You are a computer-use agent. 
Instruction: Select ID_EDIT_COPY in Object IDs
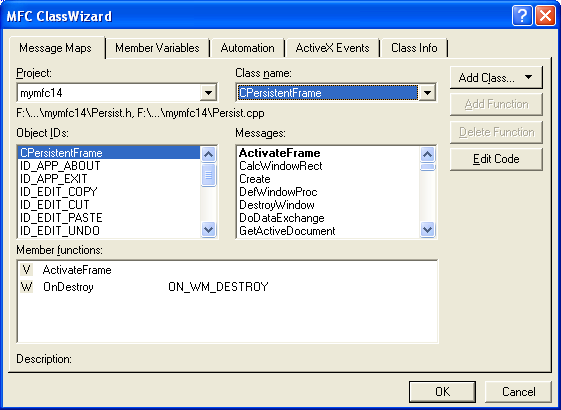tap(109, 192)
